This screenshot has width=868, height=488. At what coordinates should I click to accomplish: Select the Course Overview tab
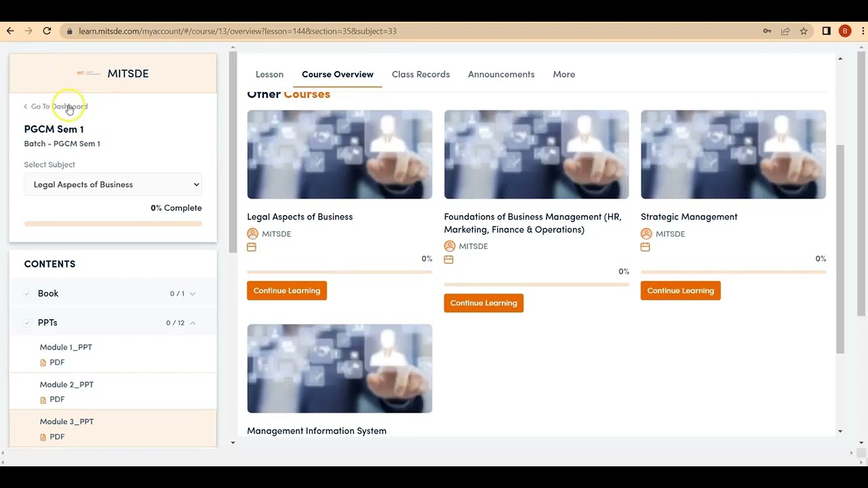click(x=338, y=74)
